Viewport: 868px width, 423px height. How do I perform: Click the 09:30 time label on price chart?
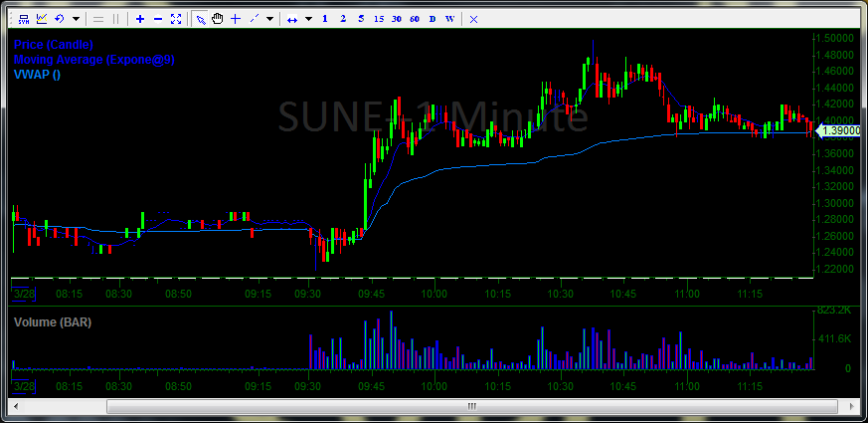pos(309,294)
